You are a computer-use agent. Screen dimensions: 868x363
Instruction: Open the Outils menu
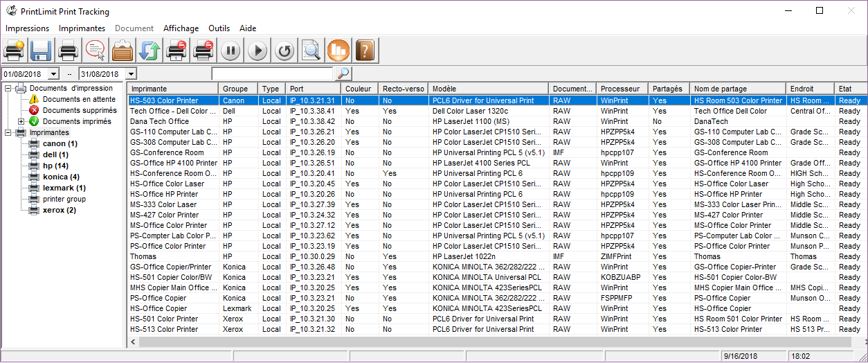(219, 28)
